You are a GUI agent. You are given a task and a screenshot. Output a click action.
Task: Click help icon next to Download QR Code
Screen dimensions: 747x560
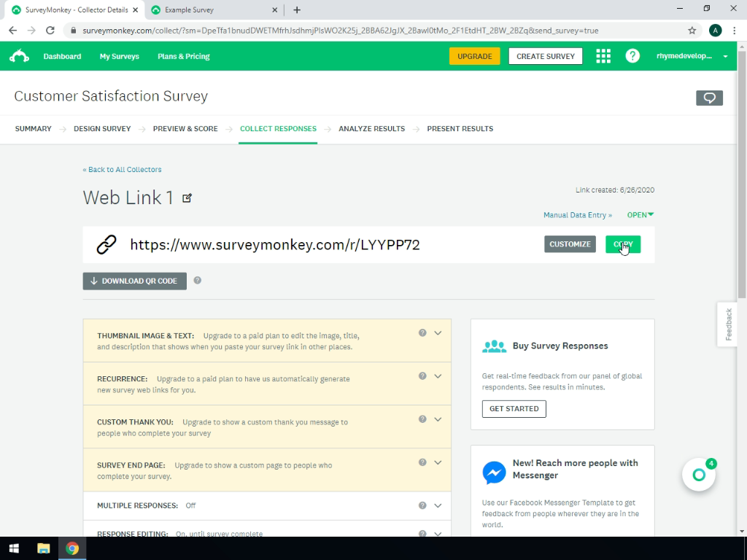(x=197, y=281)
